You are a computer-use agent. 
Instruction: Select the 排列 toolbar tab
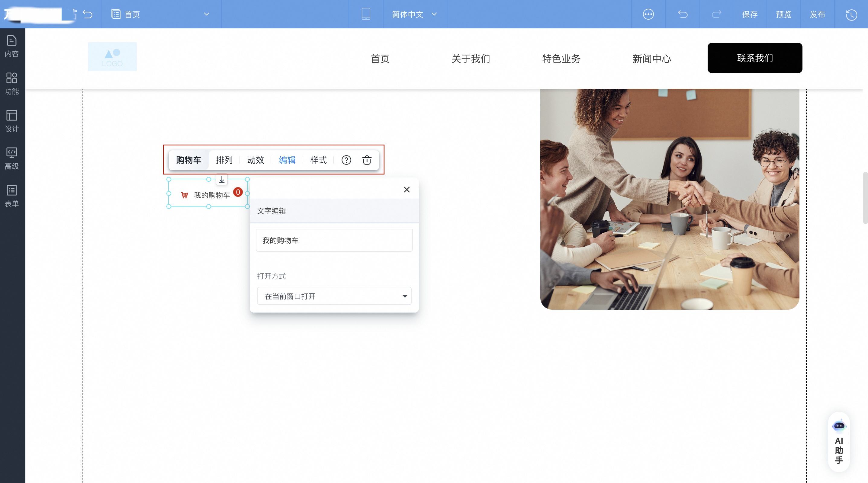click(x=224, y=160)
